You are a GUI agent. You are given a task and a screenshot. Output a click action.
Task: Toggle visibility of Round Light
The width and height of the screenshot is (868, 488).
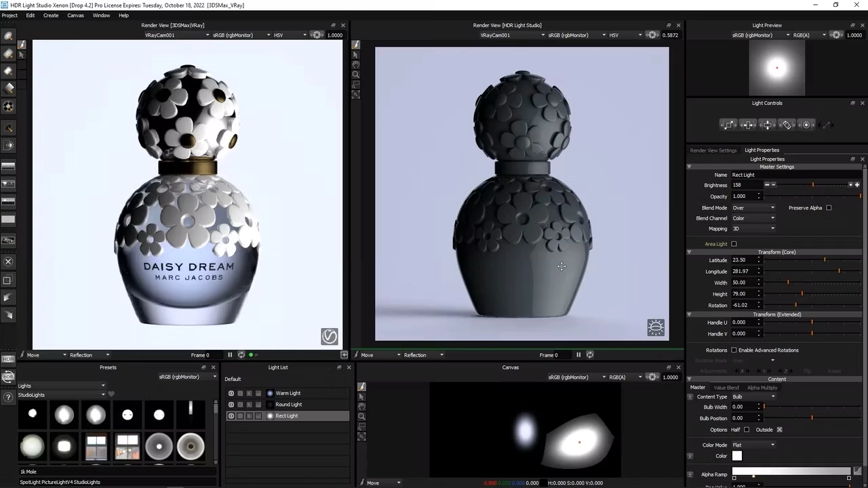click(x=231, y=405)
